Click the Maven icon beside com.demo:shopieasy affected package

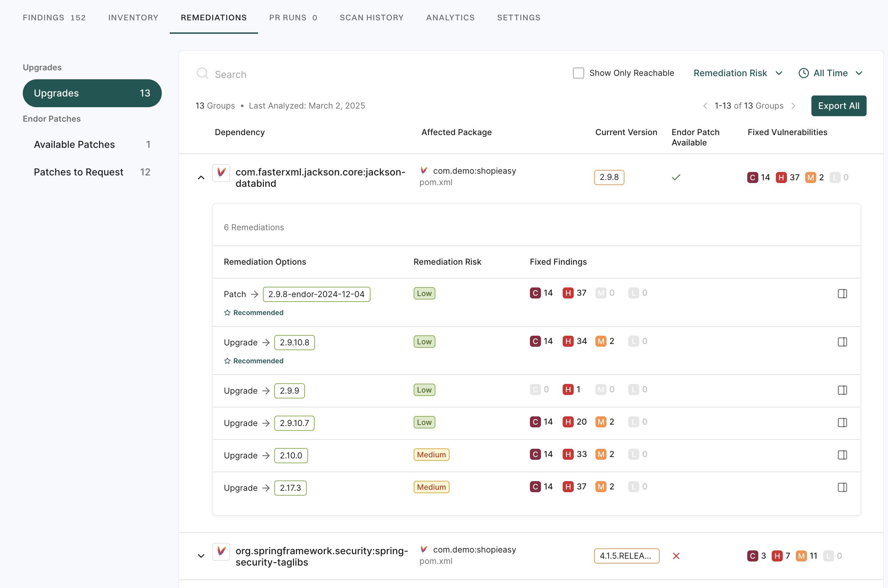[x=424, y=170]
